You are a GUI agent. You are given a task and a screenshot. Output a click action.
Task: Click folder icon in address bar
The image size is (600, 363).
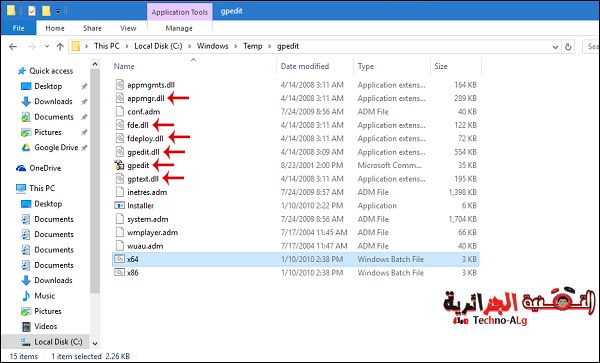[x=76, y=46]
